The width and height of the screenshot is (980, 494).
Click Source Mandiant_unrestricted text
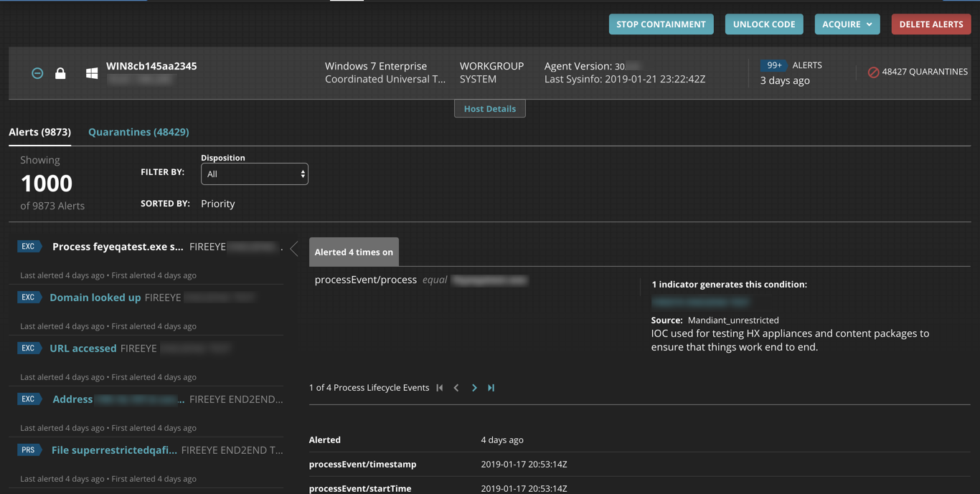tap(715, 320)
